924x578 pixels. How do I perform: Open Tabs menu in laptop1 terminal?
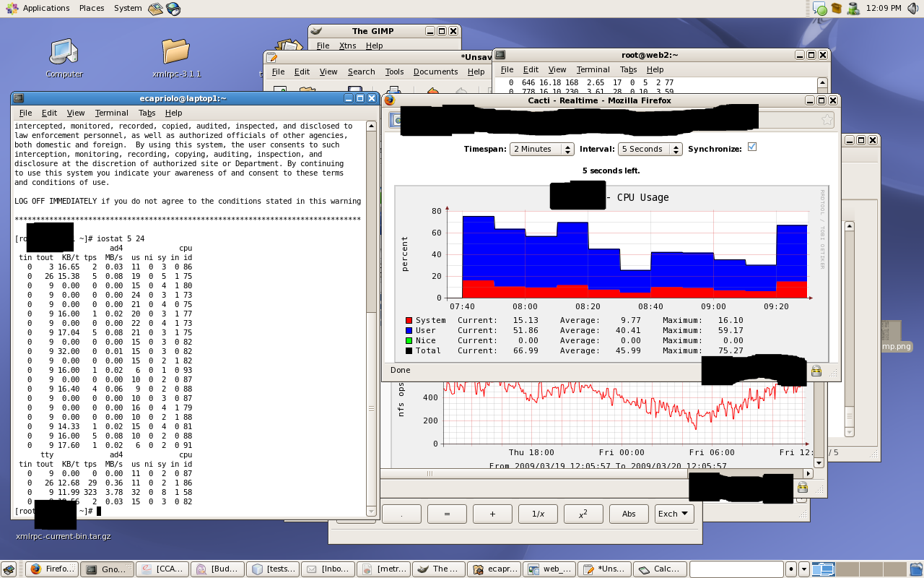[147, 113]
